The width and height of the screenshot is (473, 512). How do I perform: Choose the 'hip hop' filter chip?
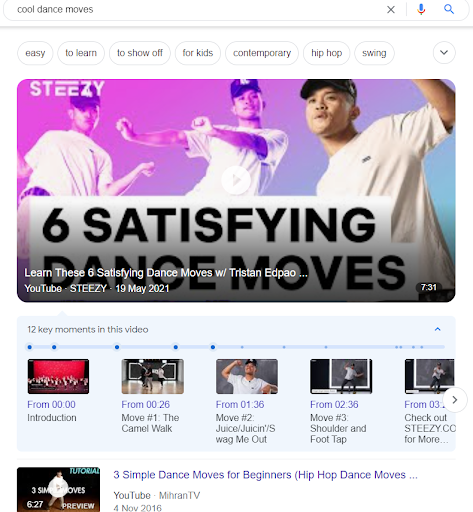pyautogui.click(x=326, y=53)
